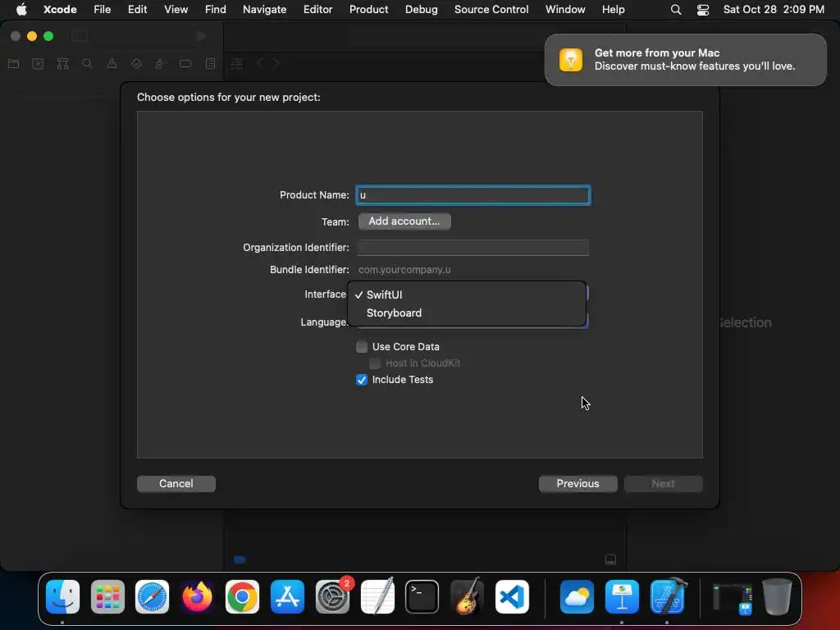The height and width of the screenshot is (630, 840).
Task: Click the com.yourcompany.u bundle identifier text
Action: point(404,269)
